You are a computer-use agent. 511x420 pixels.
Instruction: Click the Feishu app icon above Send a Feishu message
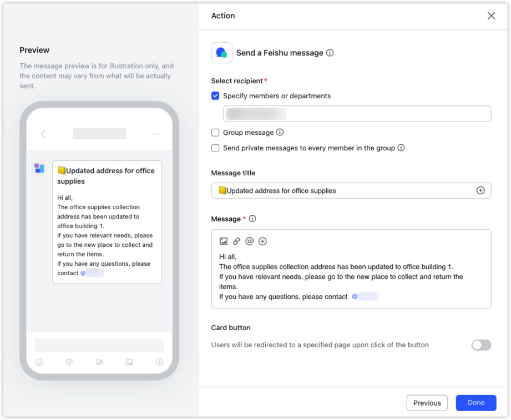(x=221, y=52)
